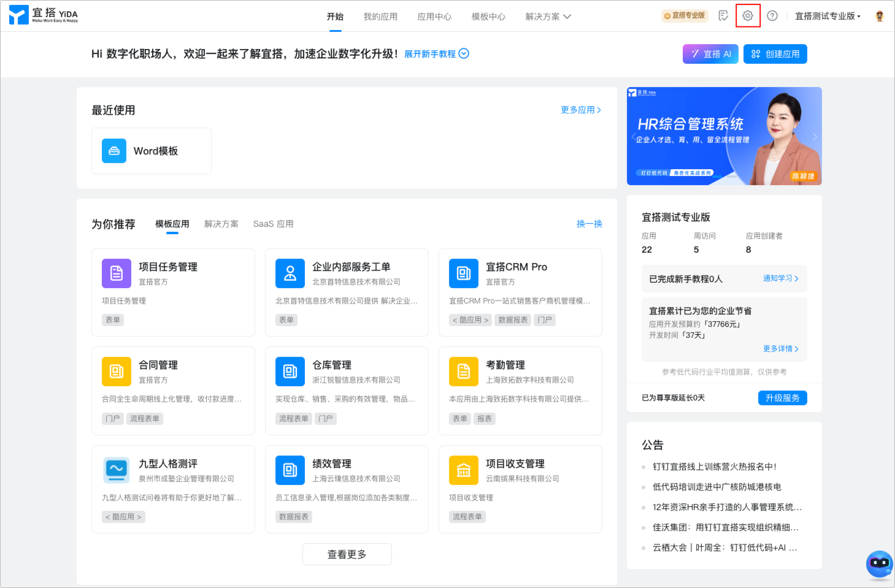
Task: Open 我的应用 nav tab
Action: (x=380, y=17)
